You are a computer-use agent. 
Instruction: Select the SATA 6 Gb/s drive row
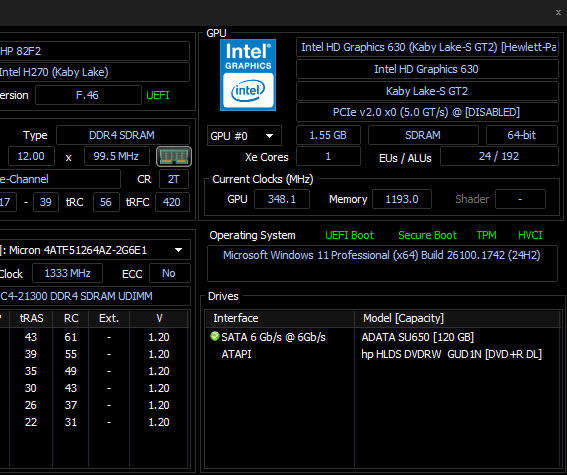coord(383,337)
